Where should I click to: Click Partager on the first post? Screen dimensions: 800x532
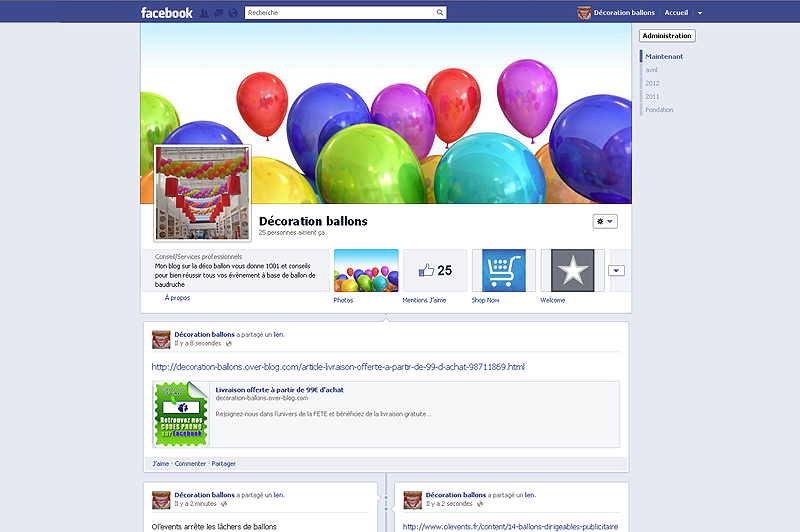(x=223, y=464)
